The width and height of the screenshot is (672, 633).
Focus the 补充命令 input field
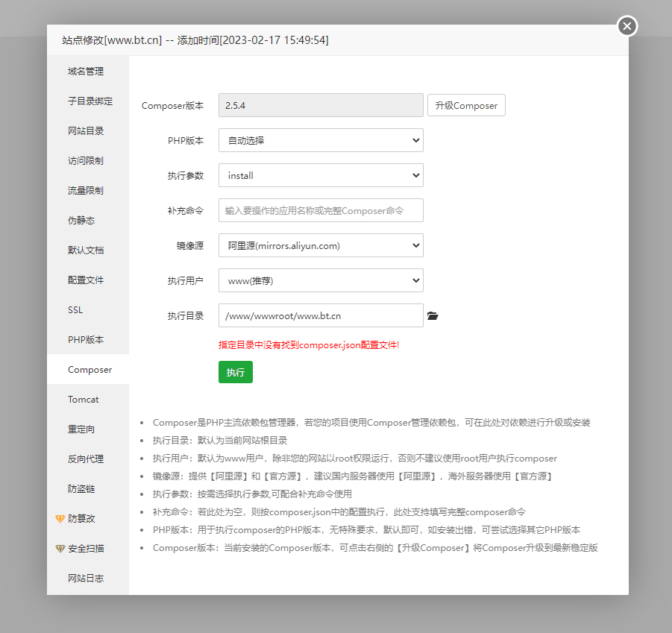321,210
